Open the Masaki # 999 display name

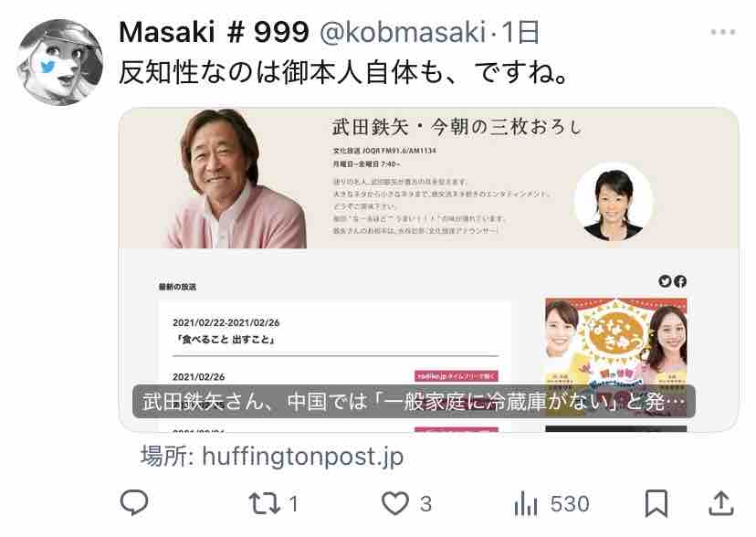tap(214, 33)
